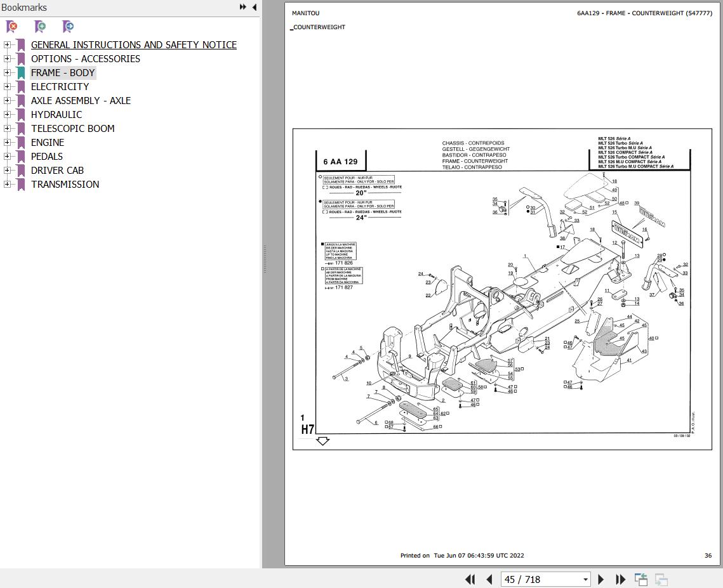Open the DRIVER CAB bookmark

(x=57, y=170)
